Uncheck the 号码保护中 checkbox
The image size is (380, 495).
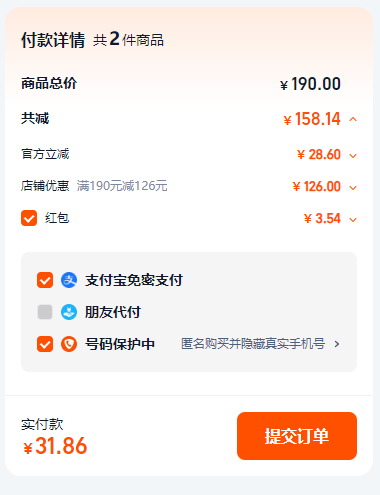point(45,344)
